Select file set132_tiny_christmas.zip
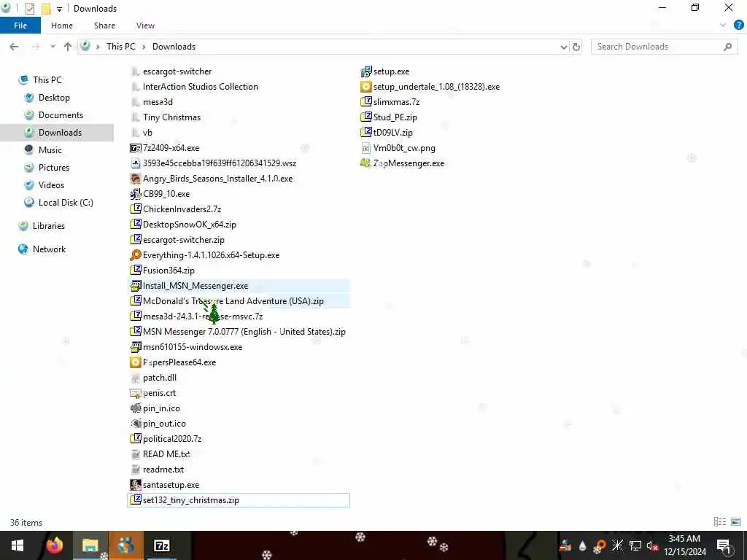Screen dimensions: 747x560 [x=239, y=500]
